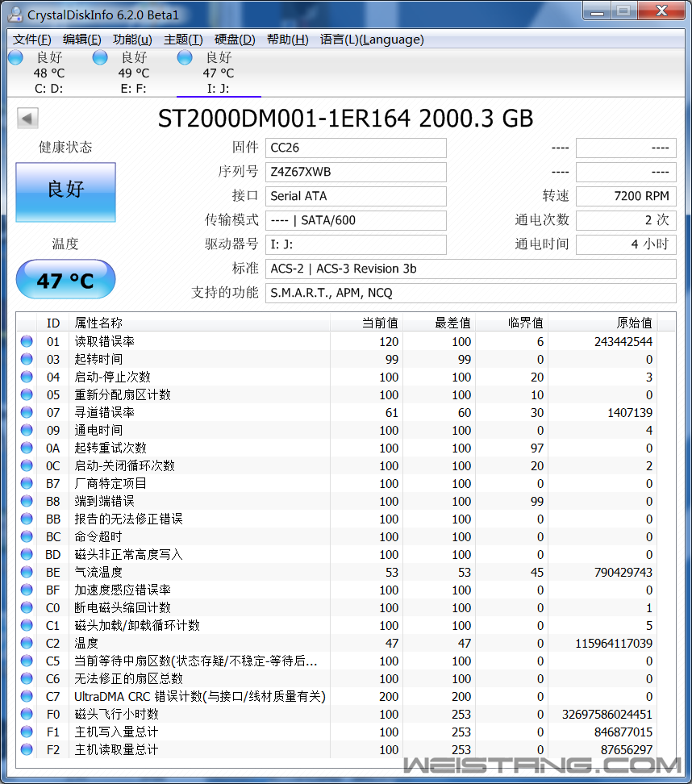Open the 功能(u) menu

(132, 40)
